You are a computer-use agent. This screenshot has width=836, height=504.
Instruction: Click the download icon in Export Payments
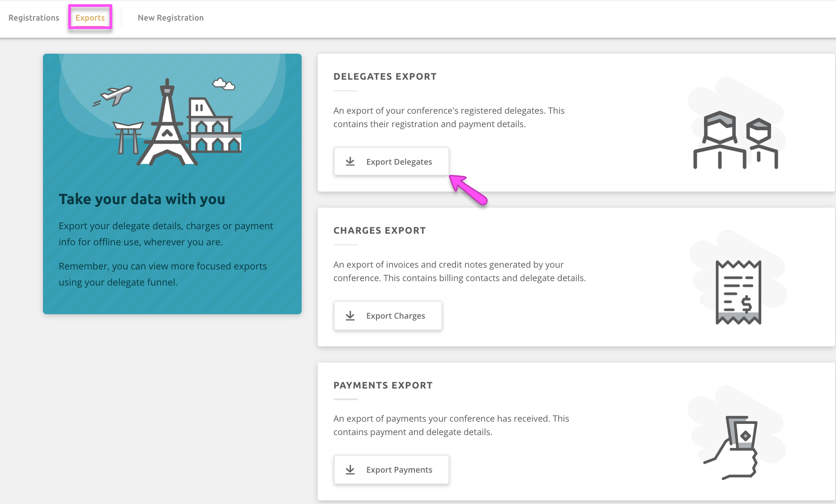(350, 470)
